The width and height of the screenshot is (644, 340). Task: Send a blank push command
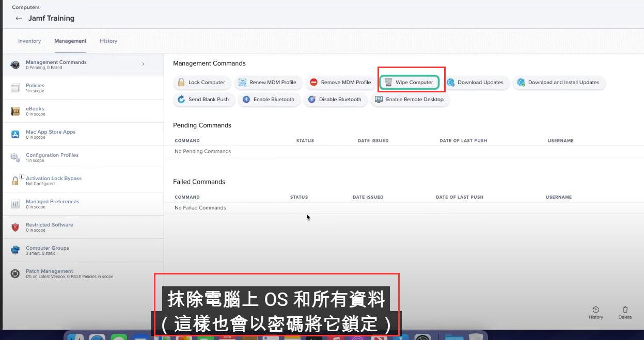203,100
